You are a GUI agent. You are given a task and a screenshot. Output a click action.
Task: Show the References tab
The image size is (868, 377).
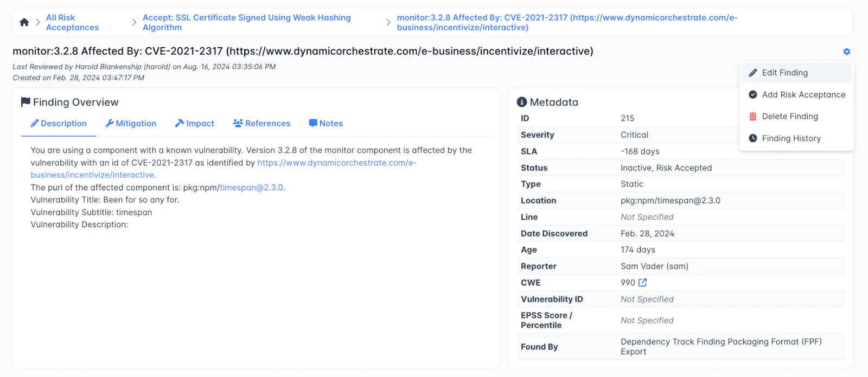[261, 124]
